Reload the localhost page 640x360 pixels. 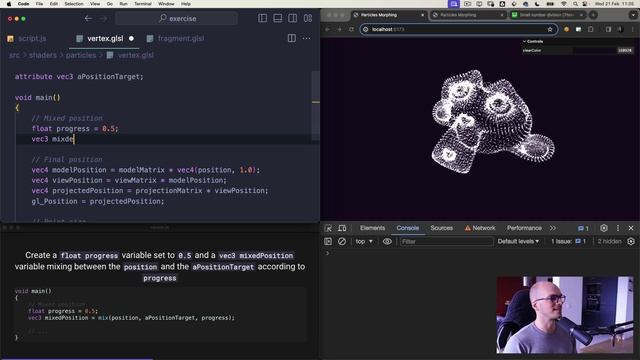(x=351, y=29)
